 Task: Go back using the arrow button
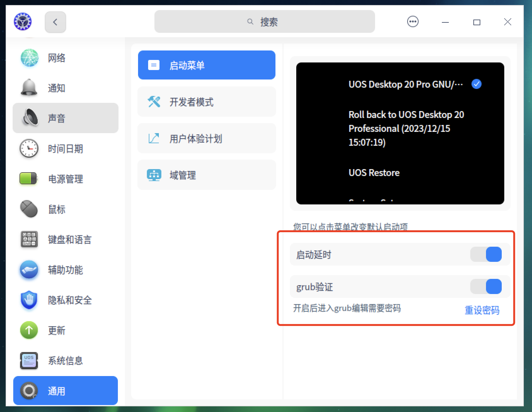55,22
